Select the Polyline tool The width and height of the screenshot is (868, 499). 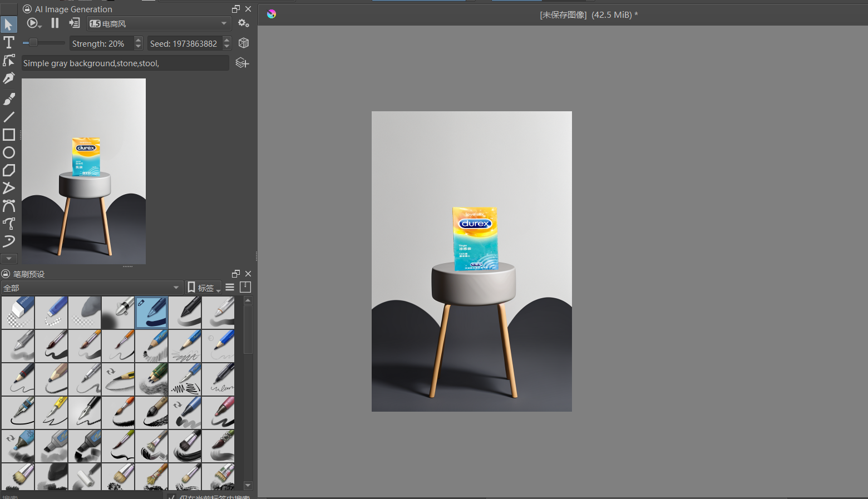[x=8, y=188]
